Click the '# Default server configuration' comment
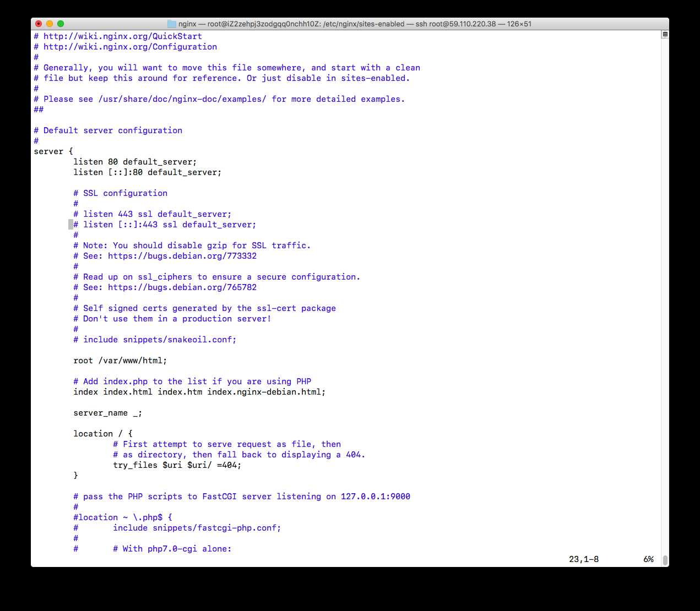 [x=108, y=130]
